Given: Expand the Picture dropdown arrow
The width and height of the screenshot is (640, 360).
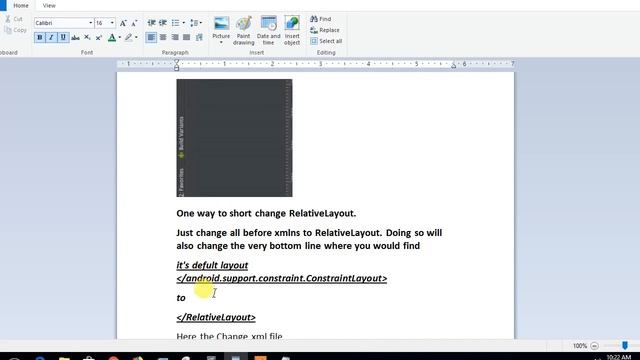Looking at the screenshot, I should [221, 42].
